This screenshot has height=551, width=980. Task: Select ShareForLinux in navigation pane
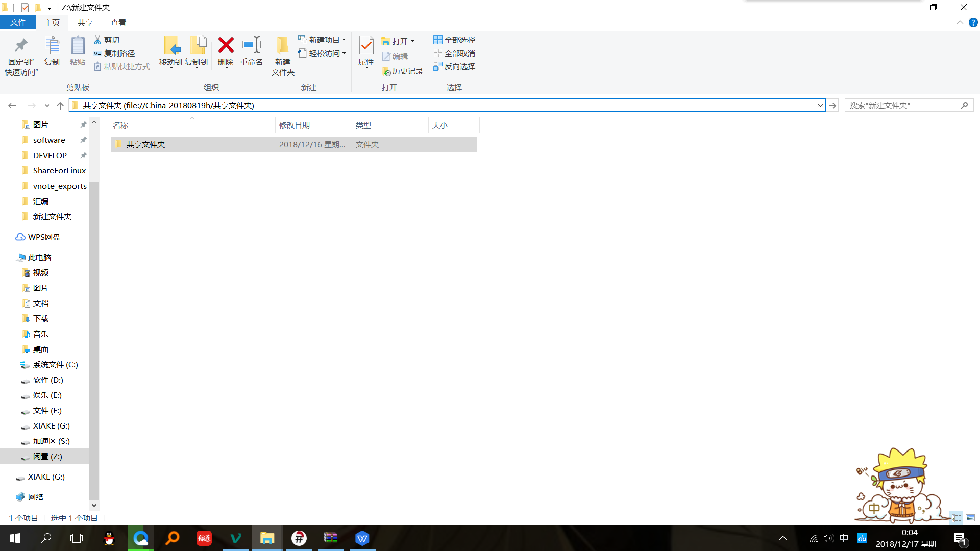coord(59,170)
